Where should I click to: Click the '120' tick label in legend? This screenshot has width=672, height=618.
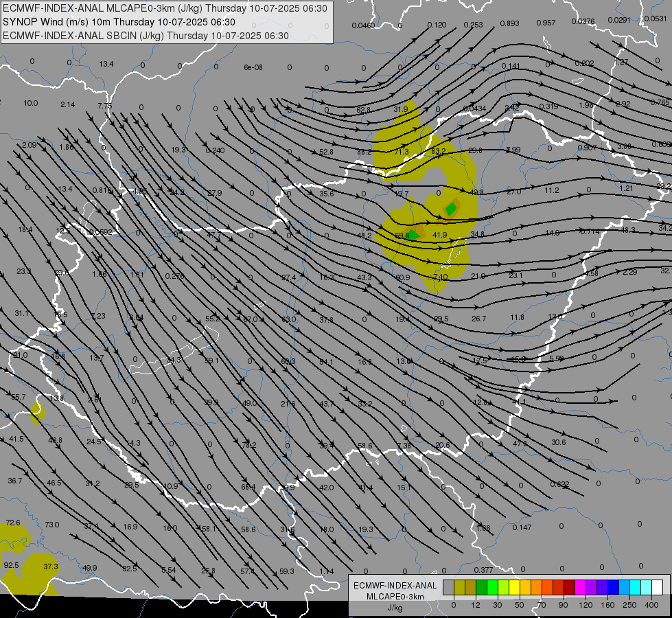tap(586, 605)
